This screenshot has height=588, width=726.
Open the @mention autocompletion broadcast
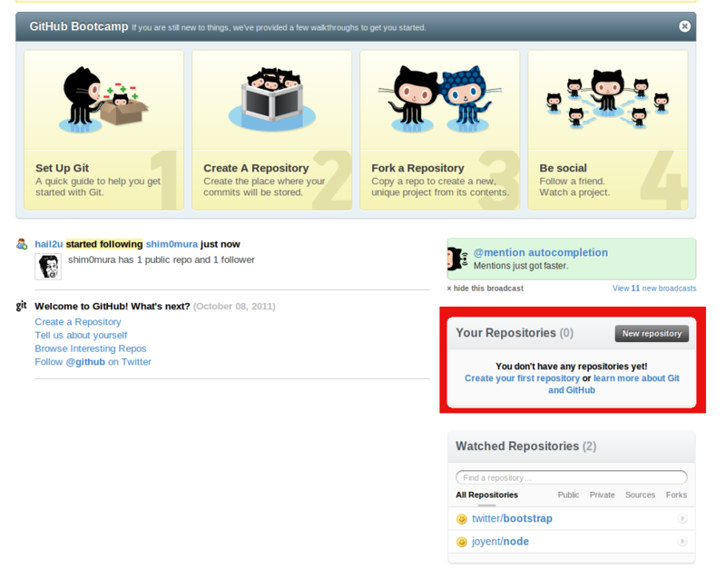click(540, 252)
